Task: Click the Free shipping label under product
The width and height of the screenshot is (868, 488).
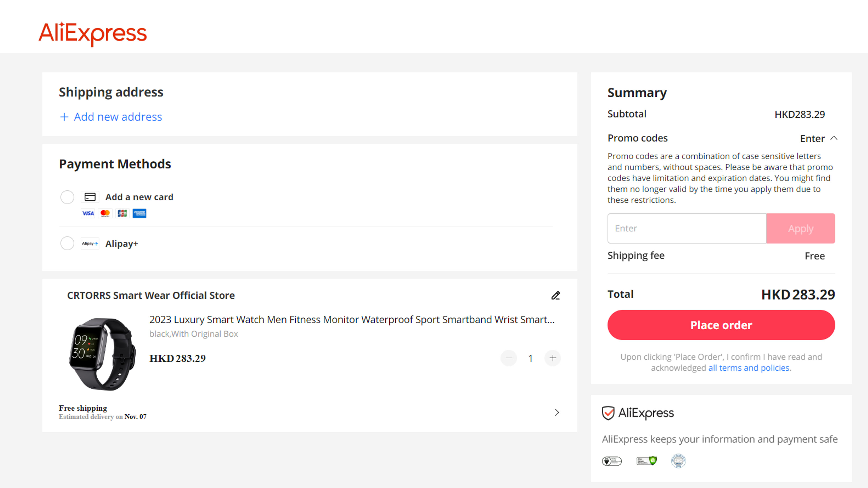Action: (x=83, y=408)
